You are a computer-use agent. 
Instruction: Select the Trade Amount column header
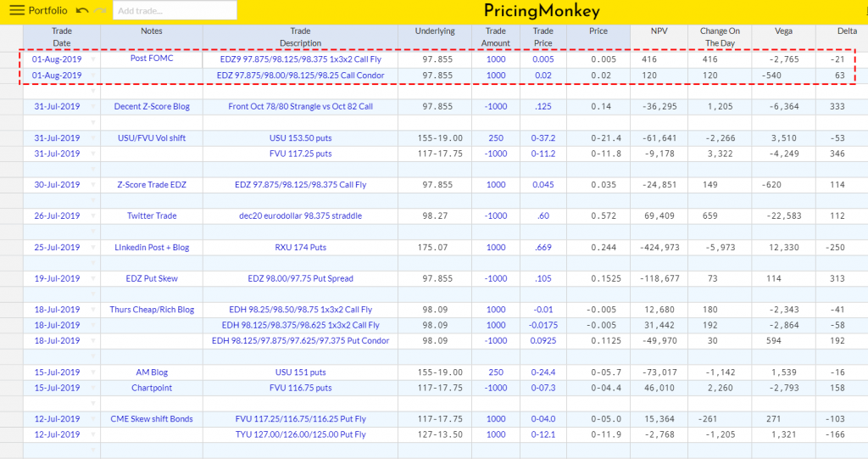click(495, 37)
